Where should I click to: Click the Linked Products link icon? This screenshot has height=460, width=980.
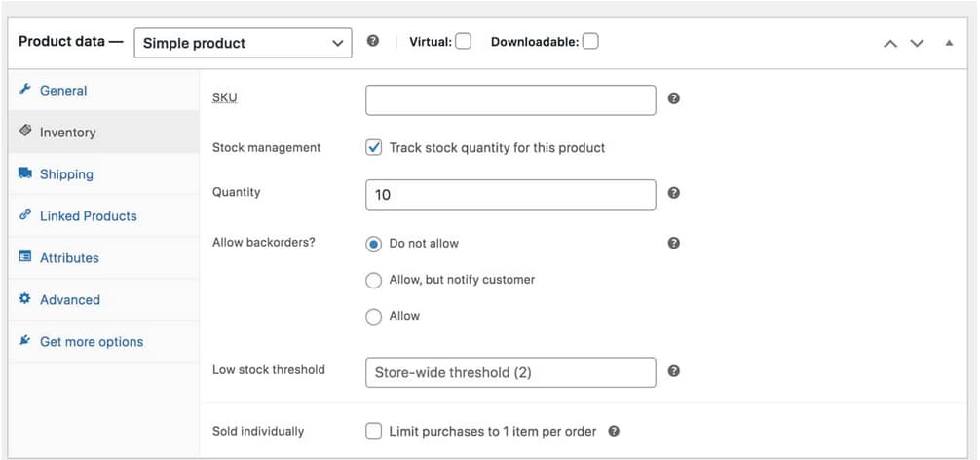[x=25, y=214]
